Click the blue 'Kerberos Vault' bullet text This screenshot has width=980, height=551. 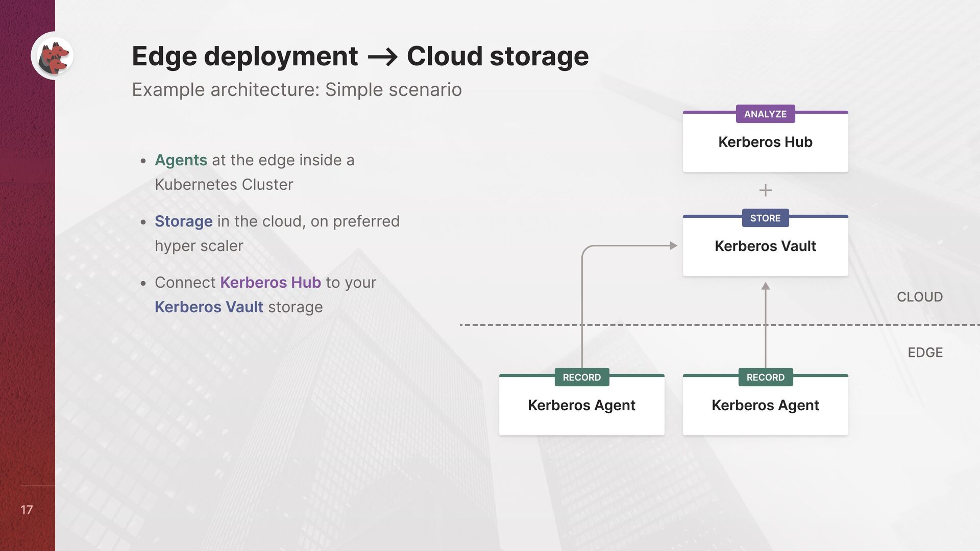pyautogui.click(x=209, y=307)
